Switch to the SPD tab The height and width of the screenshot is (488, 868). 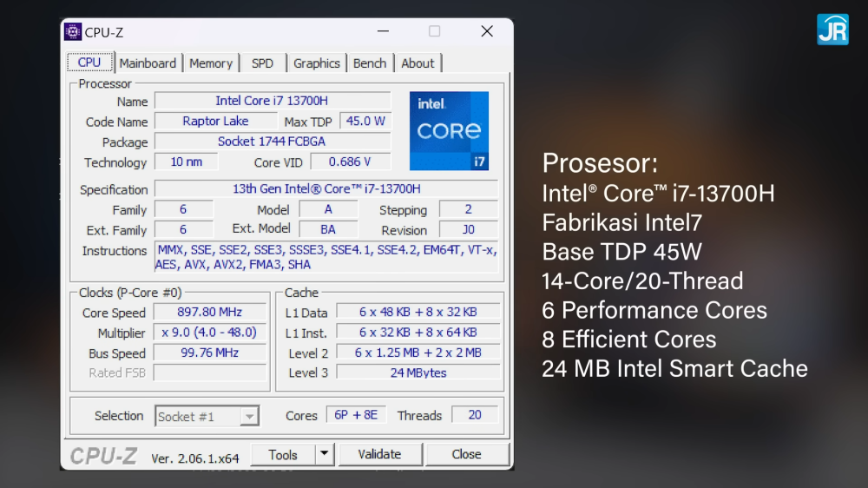click(x=262, y=63)
